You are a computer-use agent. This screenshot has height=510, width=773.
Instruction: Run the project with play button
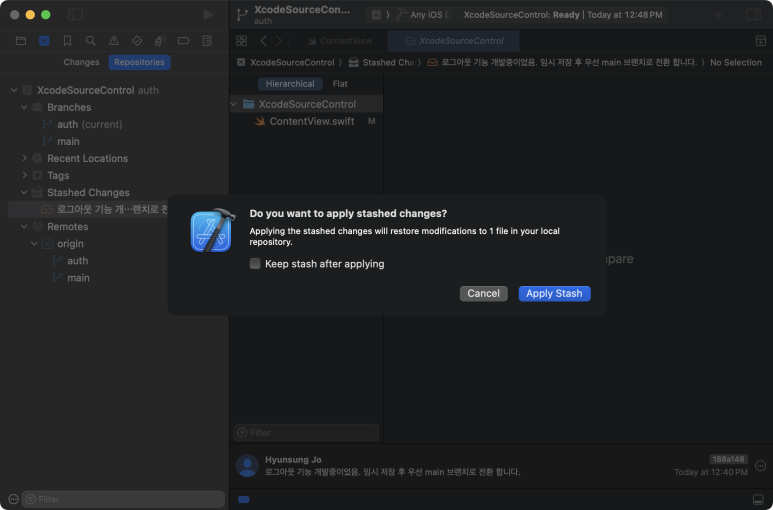tap(208, 14)
